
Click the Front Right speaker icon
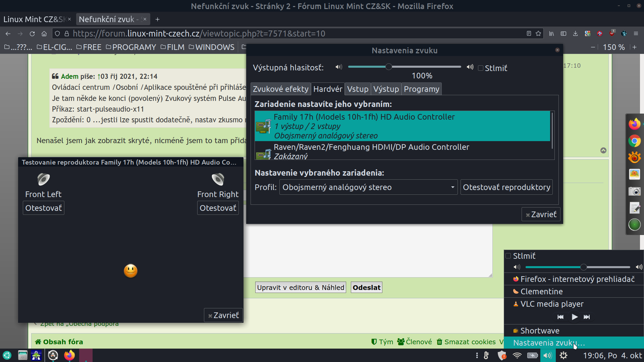pyautogui.click(x=218, y=179)
